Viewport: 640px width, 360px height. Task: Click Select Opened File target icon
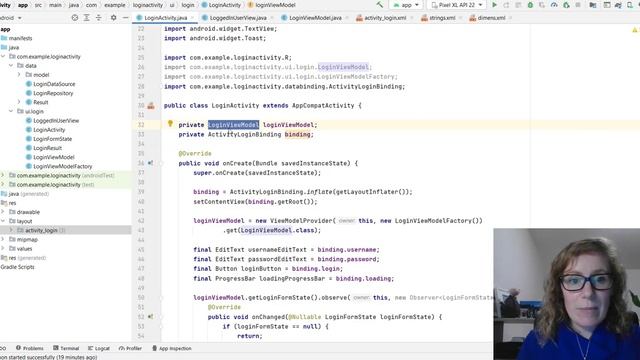75,18
